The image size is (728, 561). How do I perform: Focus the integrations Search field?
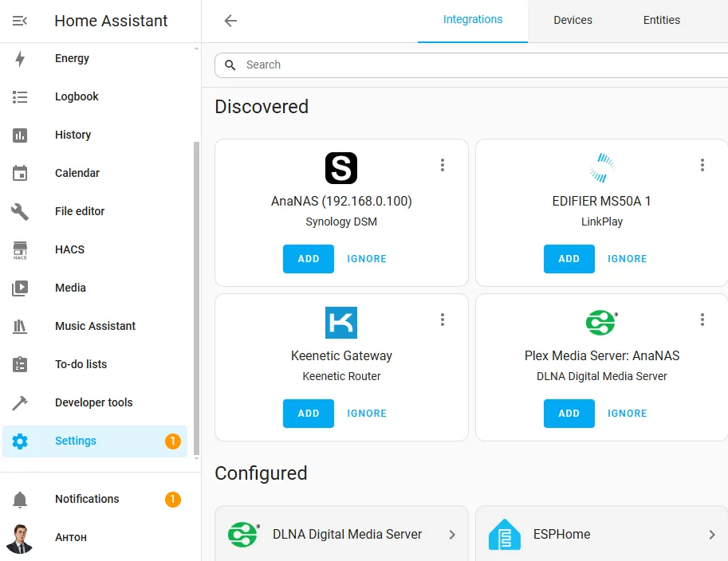471,65
